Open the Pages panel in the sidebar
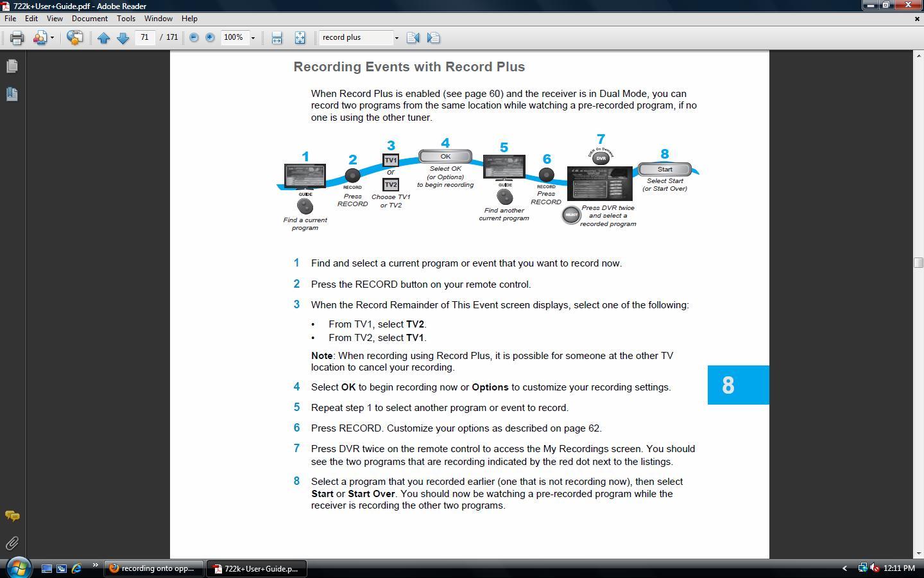 (12, 66)
